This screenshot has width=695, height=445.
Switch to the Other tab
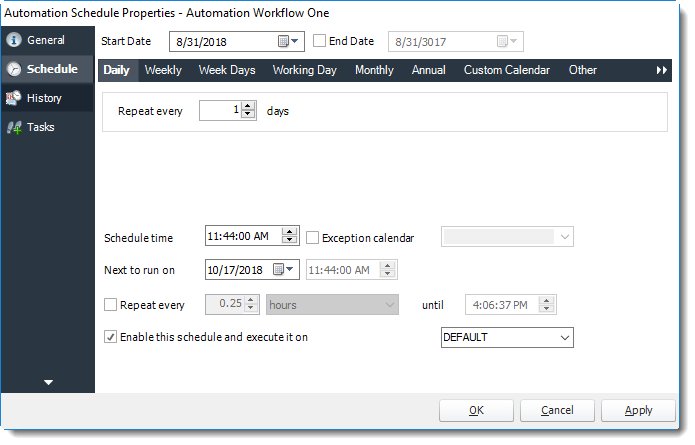[582, 70]
